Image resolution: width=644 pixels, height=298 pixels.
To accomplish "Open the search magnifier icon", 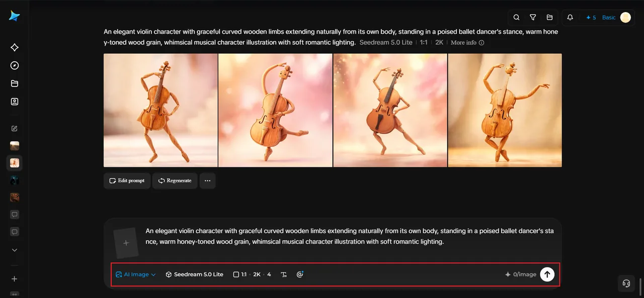I will 516,17.
